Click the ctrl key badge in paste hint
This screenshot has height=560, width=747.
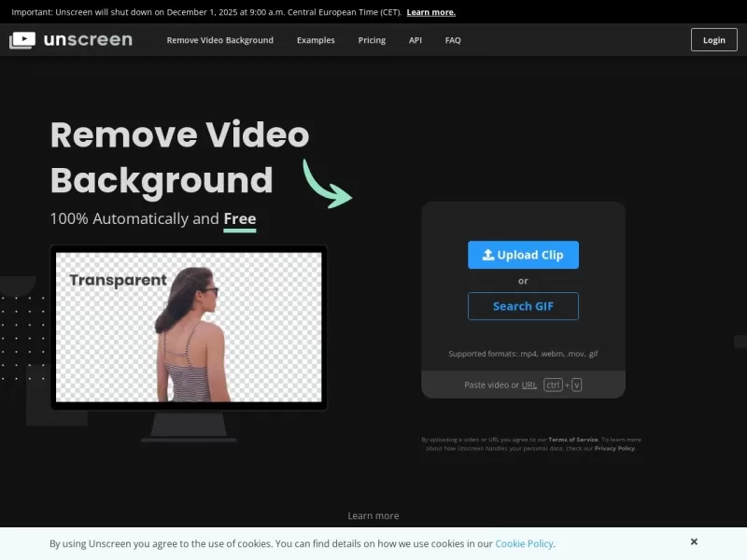[553, 385]
